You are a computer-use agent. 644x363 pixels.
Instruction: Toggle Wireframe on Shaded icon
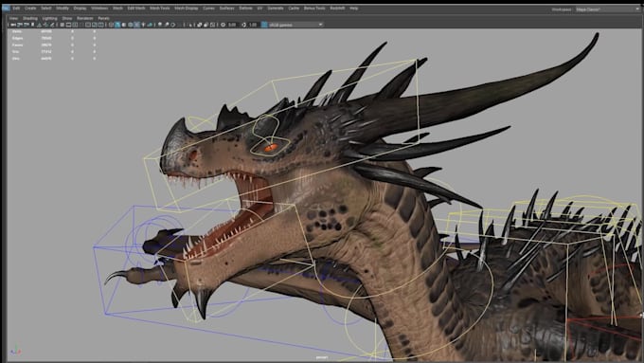pyautogui.click(x=131, y=25)
